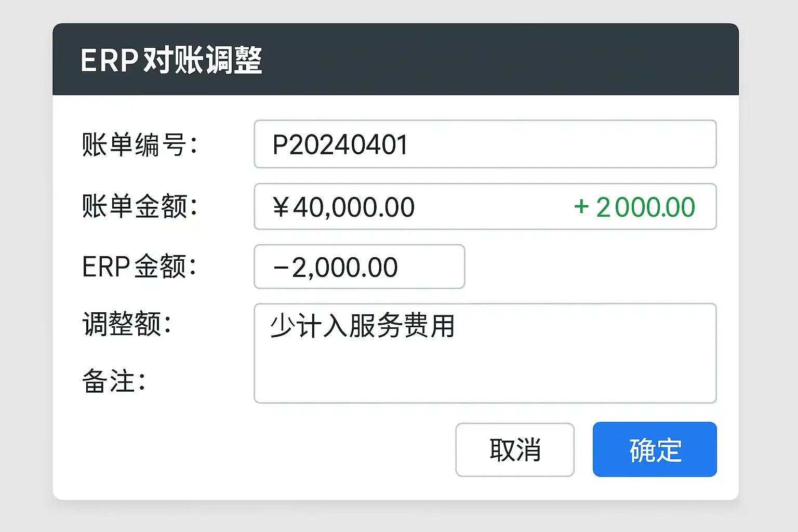Click the 少计入服务费用 note text

tap(363, 326)
